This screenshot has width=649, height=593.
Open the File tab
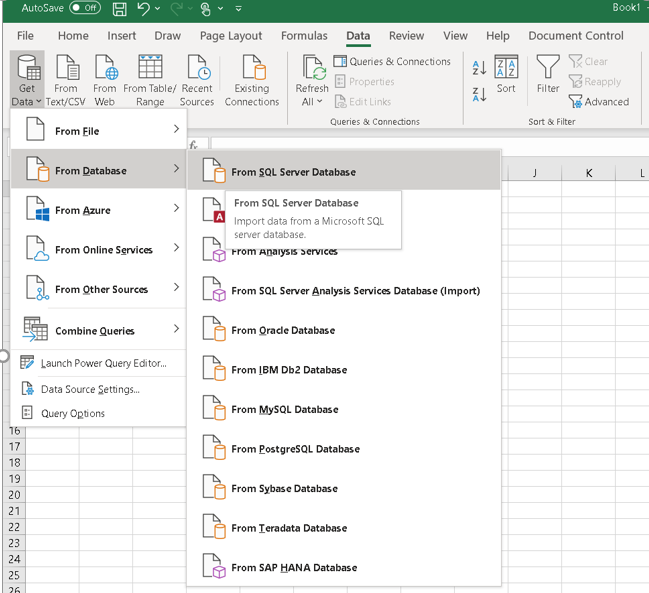(25, 36)
